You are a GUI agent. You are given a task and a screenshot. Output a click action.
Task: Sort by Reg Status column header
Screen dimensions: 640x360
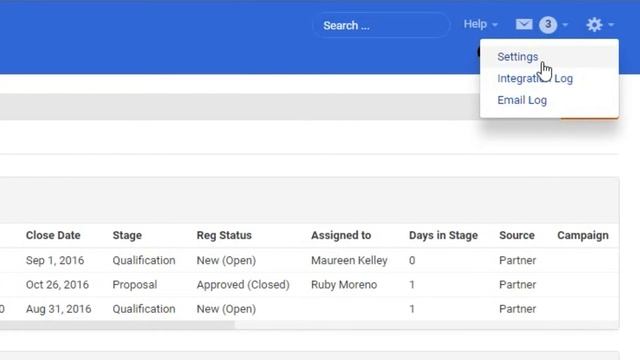224,235
